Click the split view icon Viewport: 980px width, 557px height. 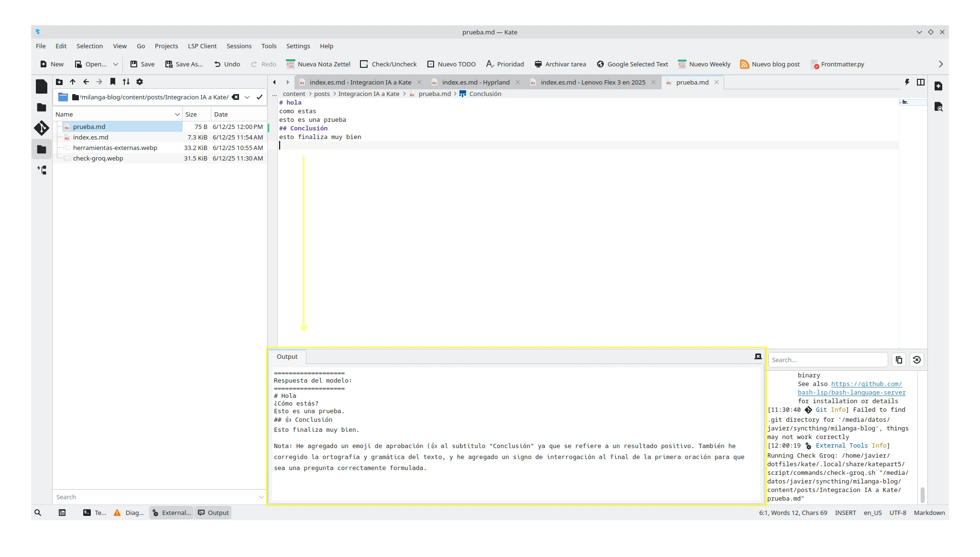point(920,82)
